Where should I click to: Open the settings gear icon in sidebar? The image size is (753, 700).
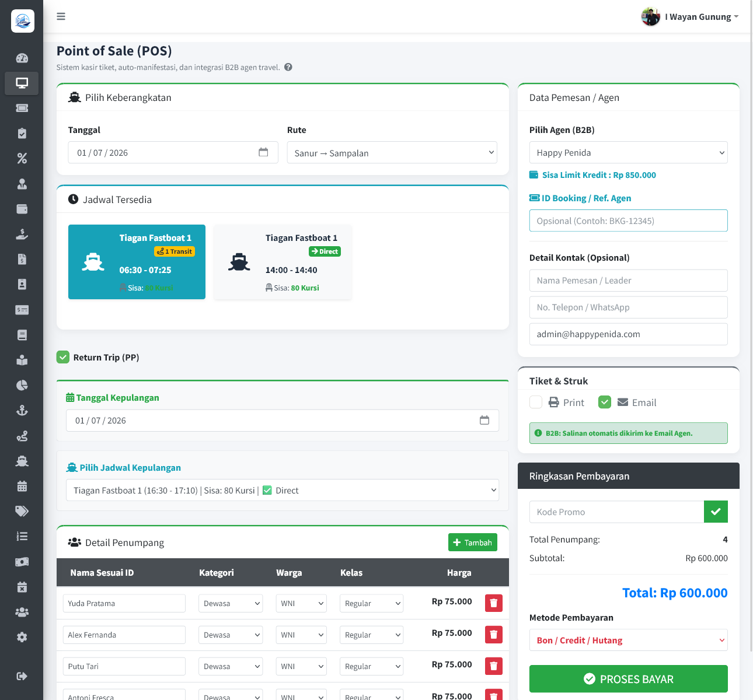tap(22, 637)
